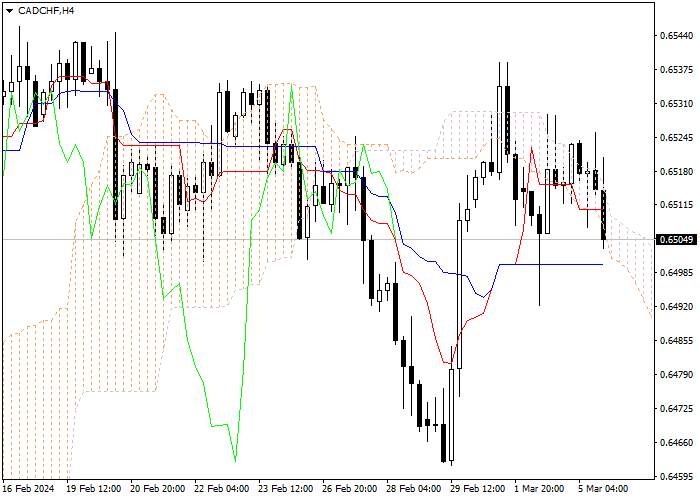Select the 0.64985 price axis label
Image resolution: width=700 pixels, height=500 pixels.
pyautogui.click(x=676, y=273)
